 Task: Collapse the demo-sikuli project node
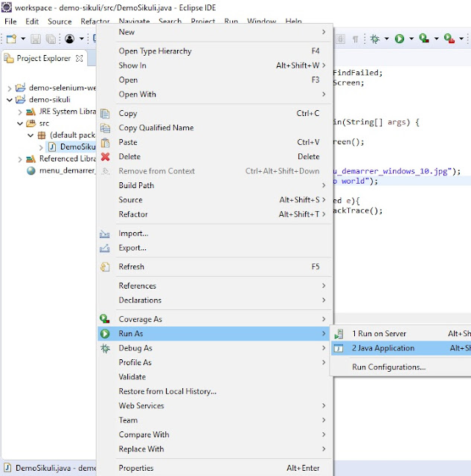pyautogui.click(x=10, y=100)
